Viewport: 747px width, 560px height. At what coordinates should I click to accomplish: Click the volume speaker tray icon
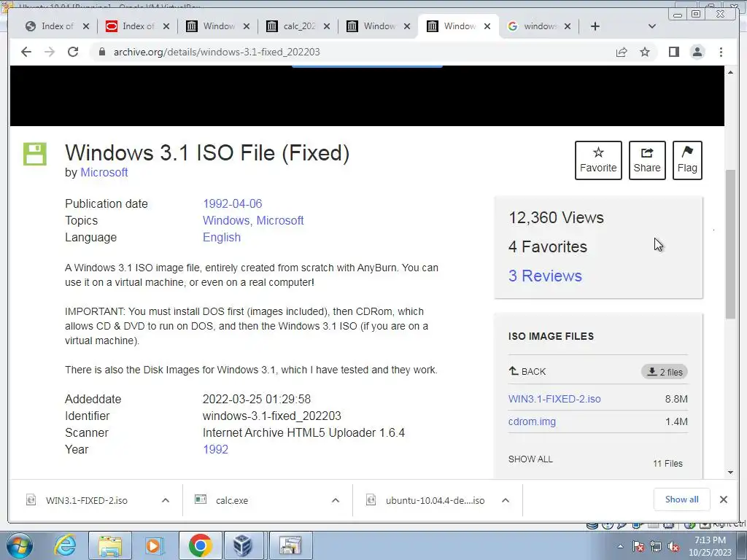[673, 547]
